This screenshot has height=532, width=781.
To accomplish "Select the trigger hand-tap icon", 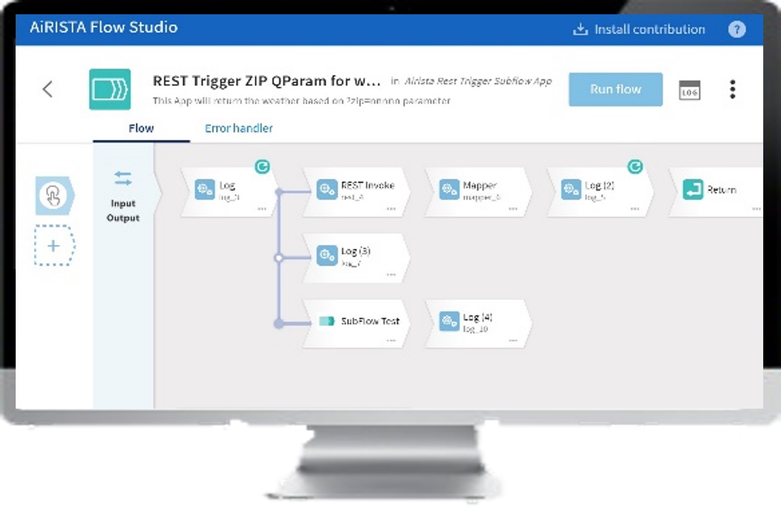I will [x=53, y=195].
